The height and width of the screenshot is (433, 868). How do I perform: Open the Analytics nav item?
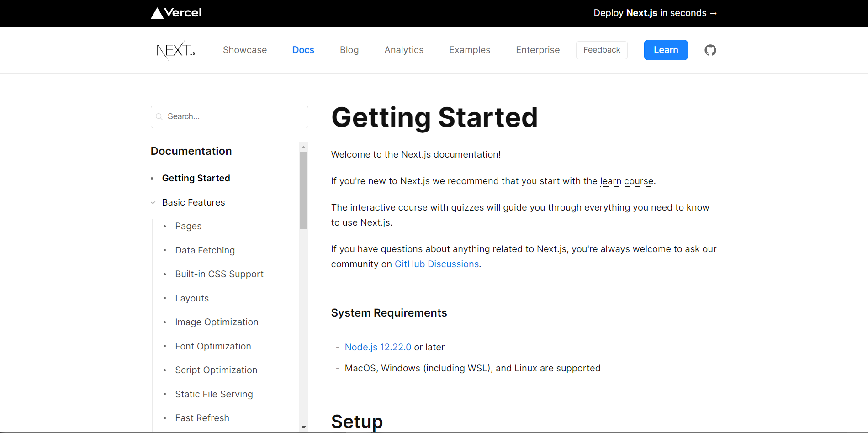click(404, 50)
